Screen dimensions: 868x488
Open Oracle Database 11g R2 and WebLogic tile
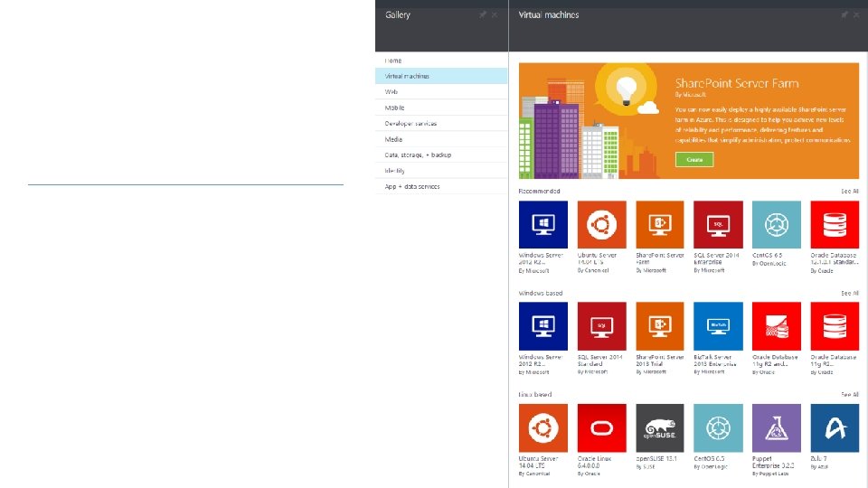coord(776,326)
